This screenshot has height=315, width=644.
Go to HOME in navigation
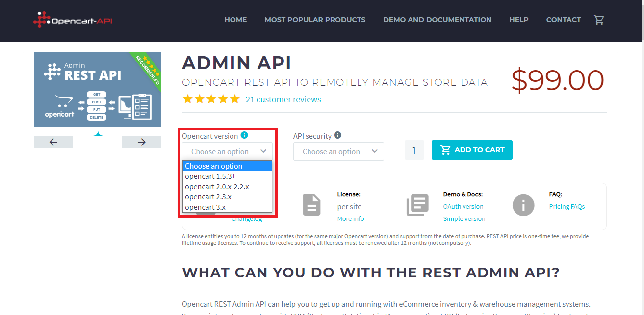235,20
